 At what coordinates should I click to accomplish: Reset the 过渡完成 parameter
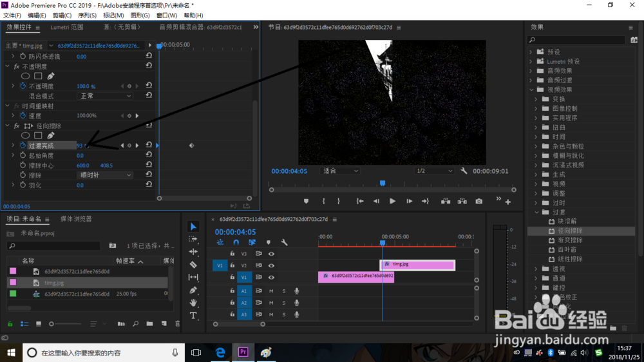pyautogui.click(x=149, y=146)
